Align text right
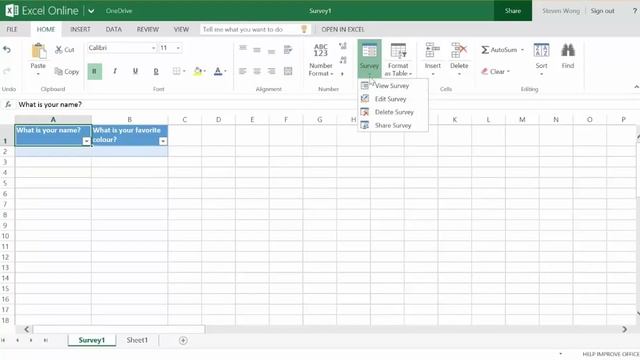Viewport: 640px width, 360px height. click(x=271, y=71)
